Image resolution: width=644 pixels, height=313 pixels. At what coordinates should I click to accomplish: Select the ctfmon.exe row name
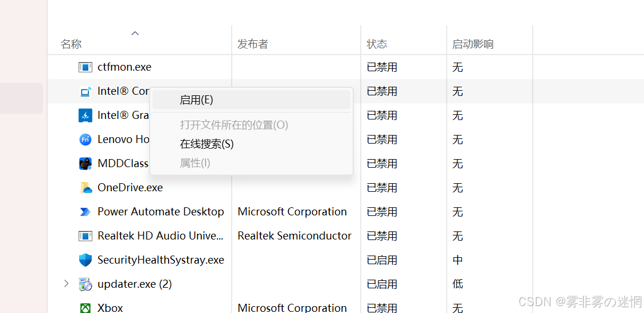click(x=124, y=67)
